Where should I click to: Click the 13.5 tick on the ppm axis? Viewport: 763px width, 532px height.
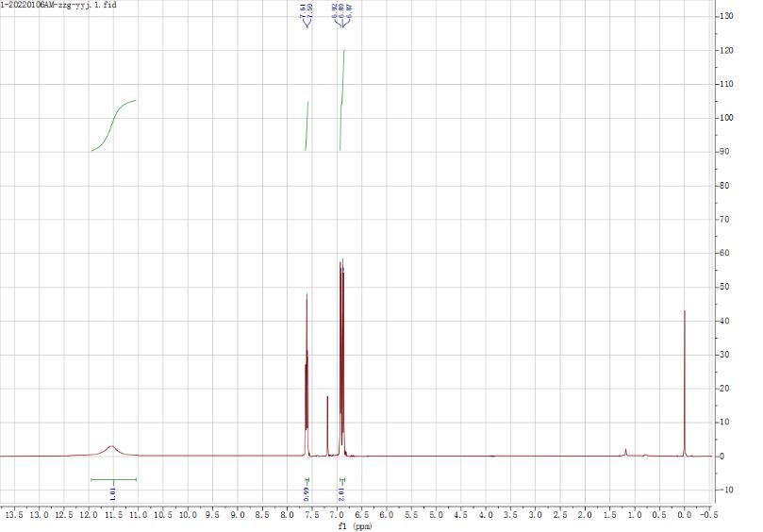(14, 516)
